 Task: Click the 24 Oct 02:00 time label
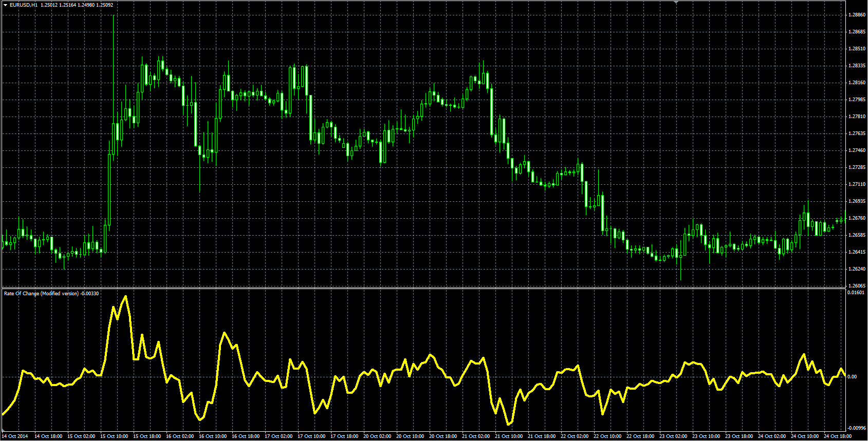click(772, 436)
